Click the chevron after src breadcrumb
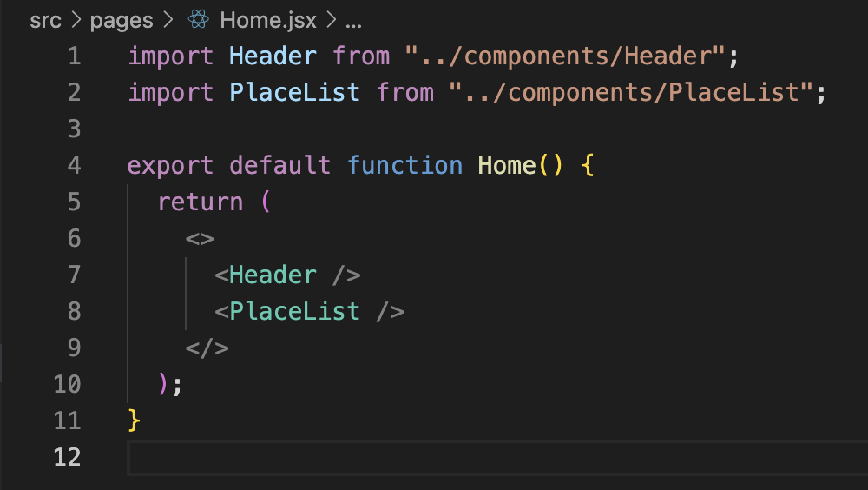The height and width of the screenshot is (490, 868). point(76,20)
